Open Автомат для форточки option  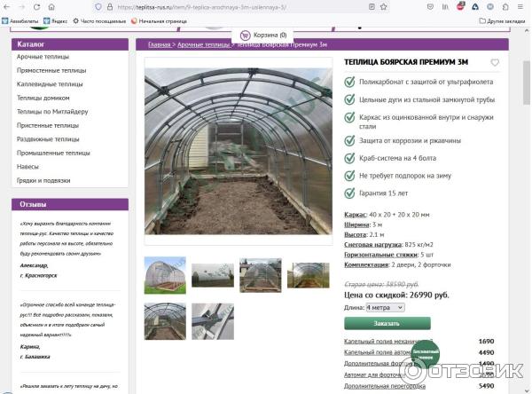point(374,375)
